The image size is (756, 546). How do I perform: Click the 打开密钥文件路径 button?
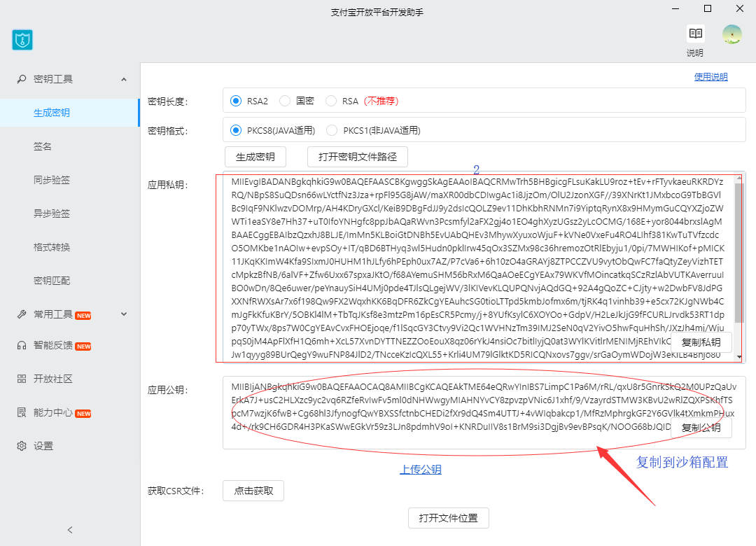click(x=358, y=157)
